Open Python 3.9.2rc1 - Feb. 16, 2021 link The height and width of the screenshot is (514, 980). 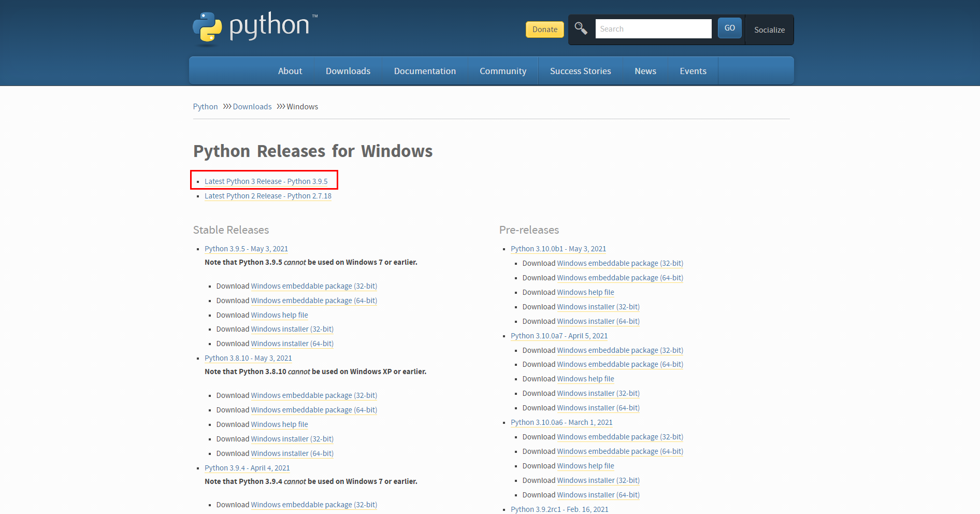(x=559, y=509)
